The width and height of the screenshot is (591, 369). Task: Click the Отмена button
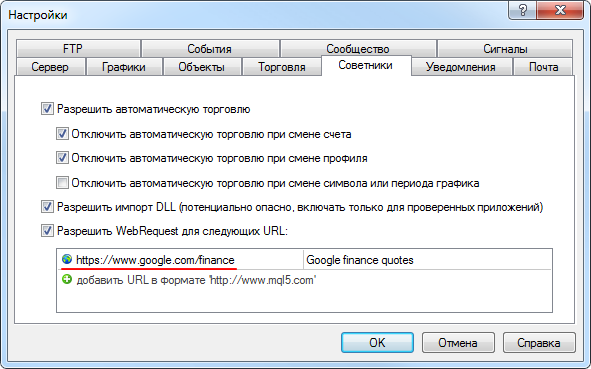pos(458,343)
